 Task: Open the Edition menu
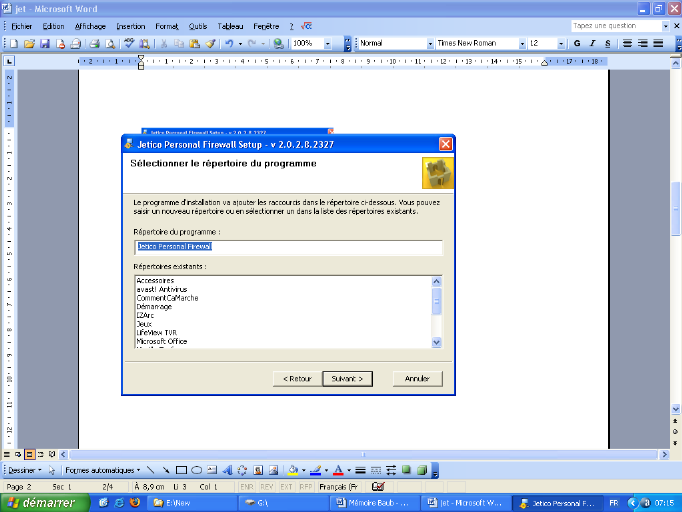pyautogui.click(x=53, y=27)
